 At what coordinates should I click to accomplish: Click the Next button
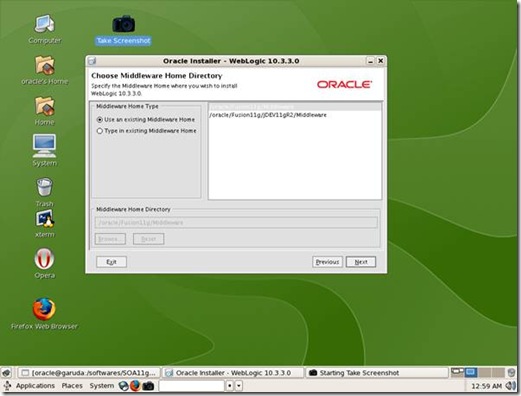361,262
